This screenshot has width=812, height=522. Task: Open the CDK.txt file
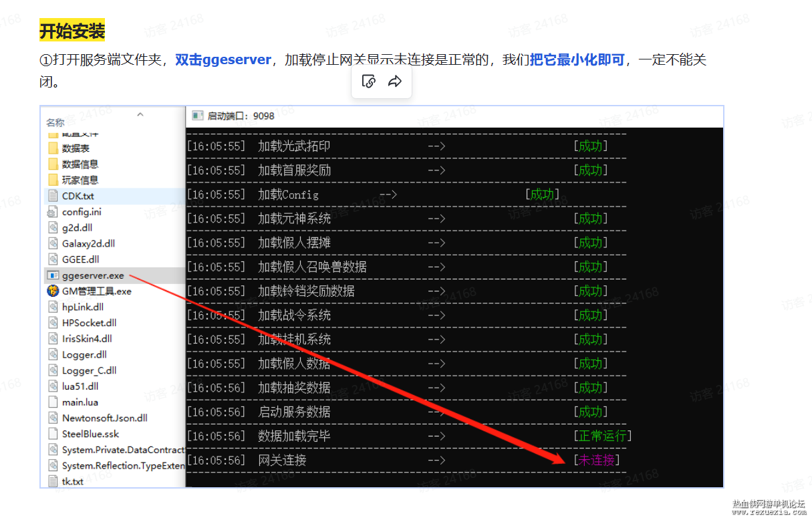pos(78,196)
